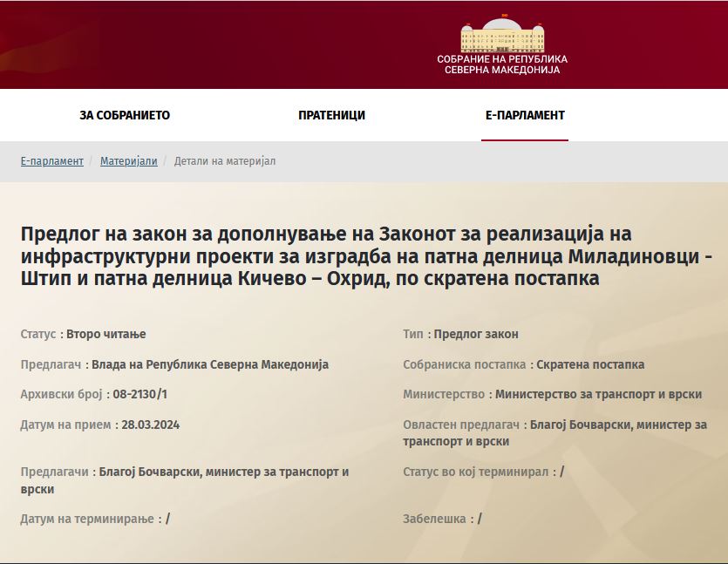
Task: Click 'Предлагачи' value Благој Бочварски
Action: coord(185,480)
